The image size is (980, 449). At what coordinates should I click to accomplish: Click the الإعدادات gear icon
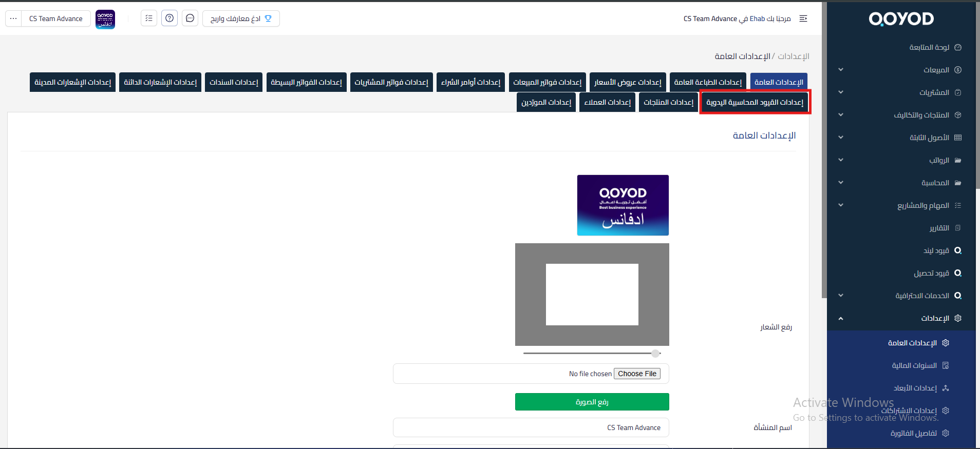958,318
